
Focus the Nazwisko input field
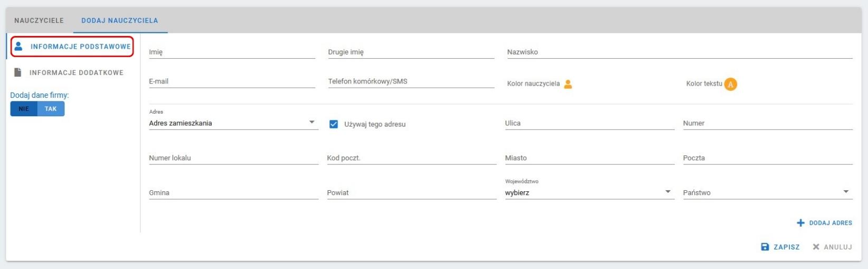tap(680, 52)
